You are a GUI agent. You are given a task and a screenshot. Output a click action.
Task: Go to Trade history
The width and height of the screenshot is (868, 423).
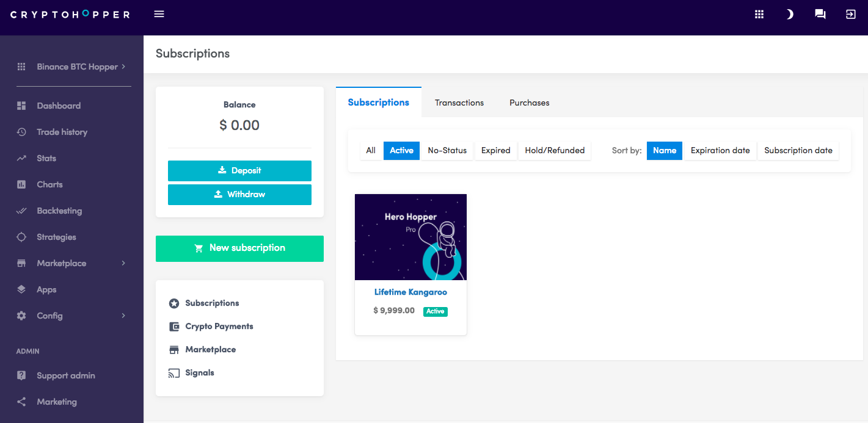point(62,132)
